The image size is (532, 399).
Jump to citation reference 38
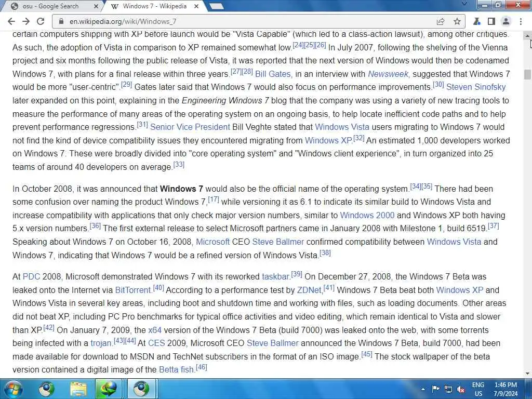coord(325,253)
